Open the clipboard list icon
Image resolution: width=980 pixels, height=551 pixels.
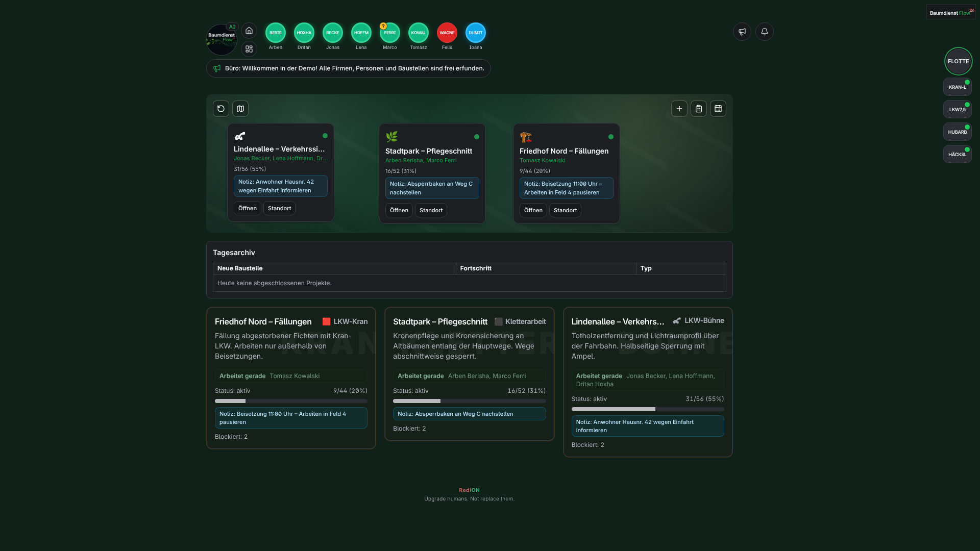[x=699, y=109]
